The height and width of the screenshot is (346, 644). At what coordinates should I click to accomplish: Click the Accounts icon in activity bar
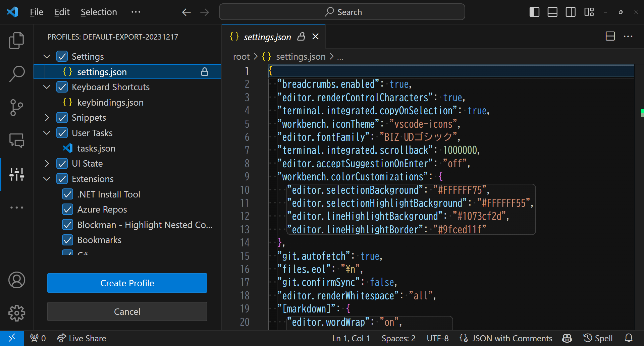pyautogui.click(x=16, y=280)
